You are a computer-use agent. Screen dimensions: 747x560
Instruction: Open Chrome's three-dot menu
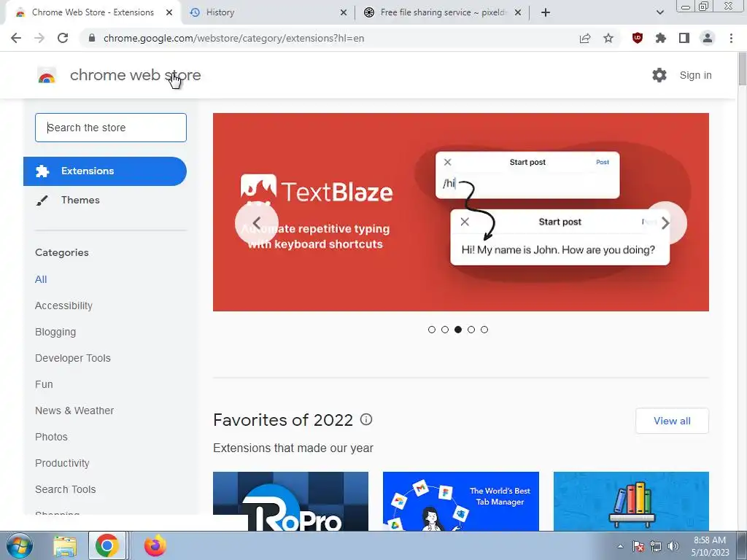[731, 38]
